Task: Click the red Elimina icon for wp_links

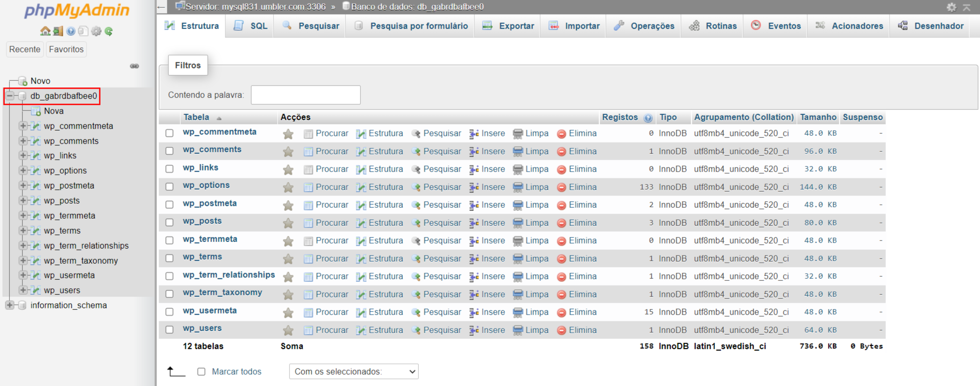Action: [561, 169]
